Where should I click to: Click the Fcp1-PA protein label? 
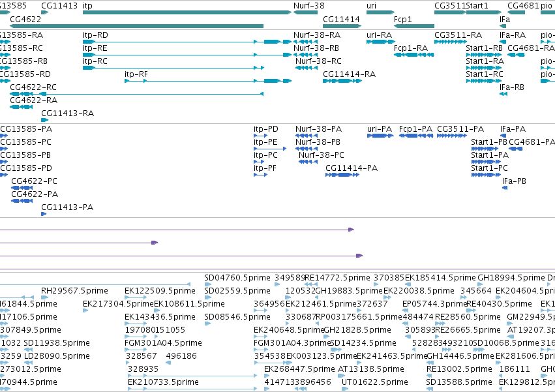[x=415, y=129]
